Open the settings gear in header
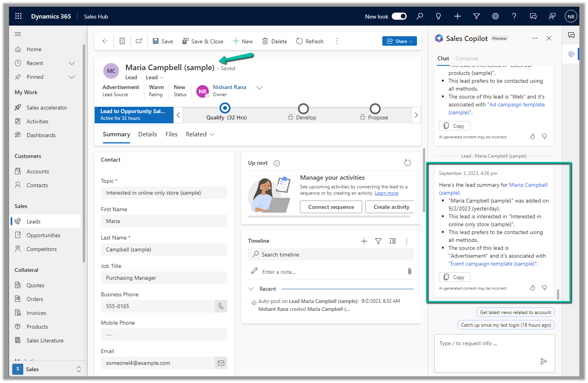Screen dimensions: 588x383 (x=495, y=16)
